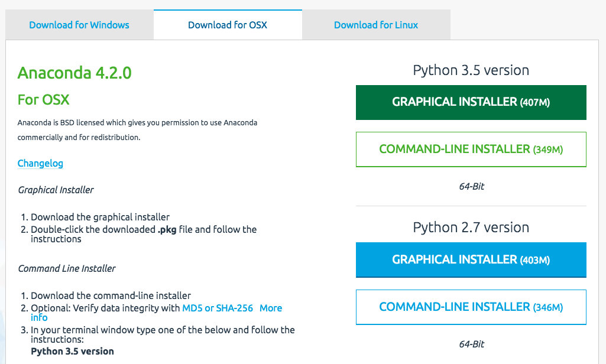606x364 pixels.
Task: Click the bold .pkg text
Action: click(167, 229)
